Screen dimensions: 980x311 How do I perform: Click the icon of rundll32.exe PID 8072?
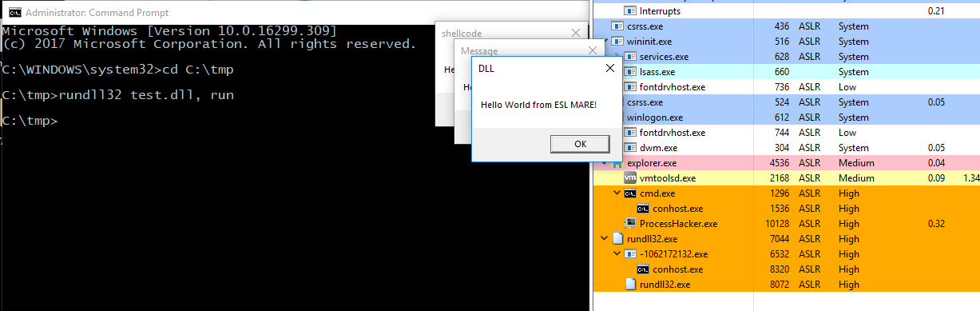[x=630, y=285]
